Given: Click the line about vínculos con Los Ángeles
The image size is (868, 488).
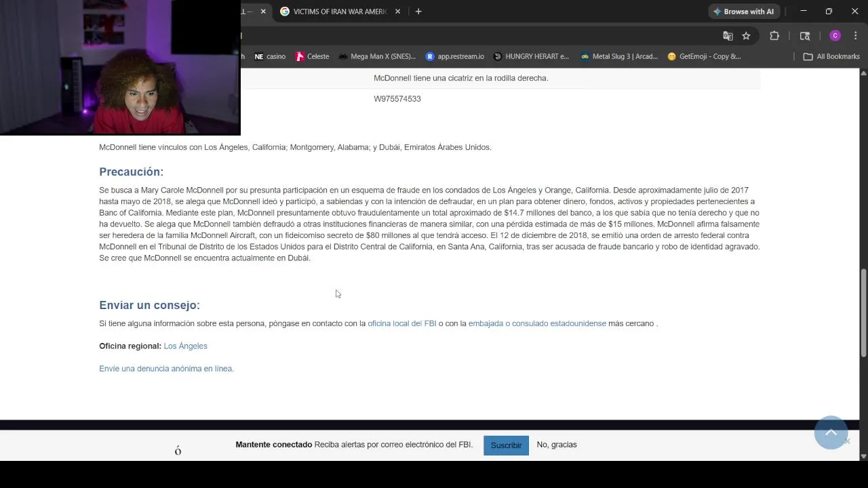Looking at the screenshot, I should point(295,147).
